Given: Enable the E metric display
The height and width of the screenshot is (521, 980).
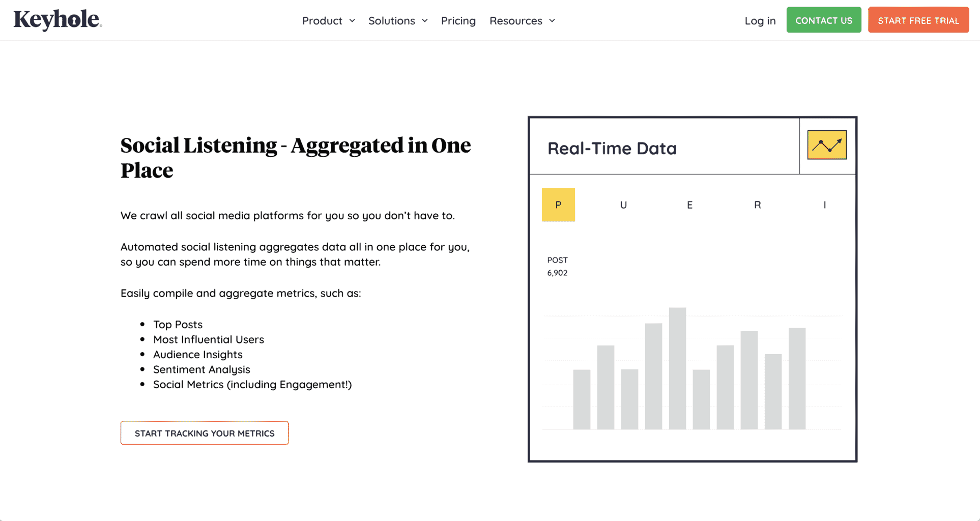Looking at the screenshot, I should click(x=689, y=205).
